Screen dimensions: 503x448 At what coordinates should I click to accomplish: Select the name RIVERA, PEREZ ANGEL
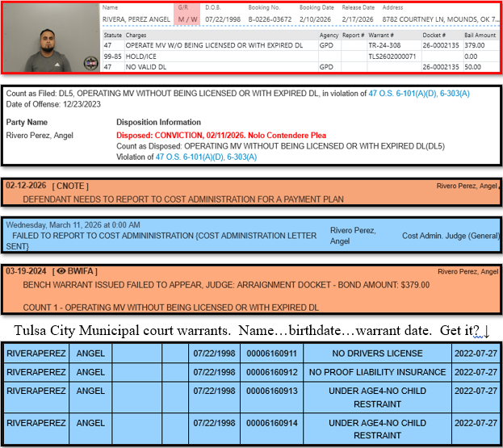136,19
